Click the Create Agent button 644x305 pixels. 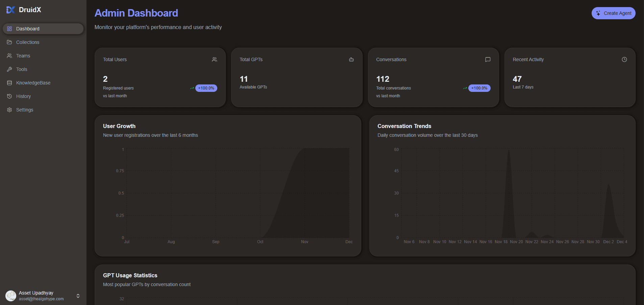(x=613, y=13)
